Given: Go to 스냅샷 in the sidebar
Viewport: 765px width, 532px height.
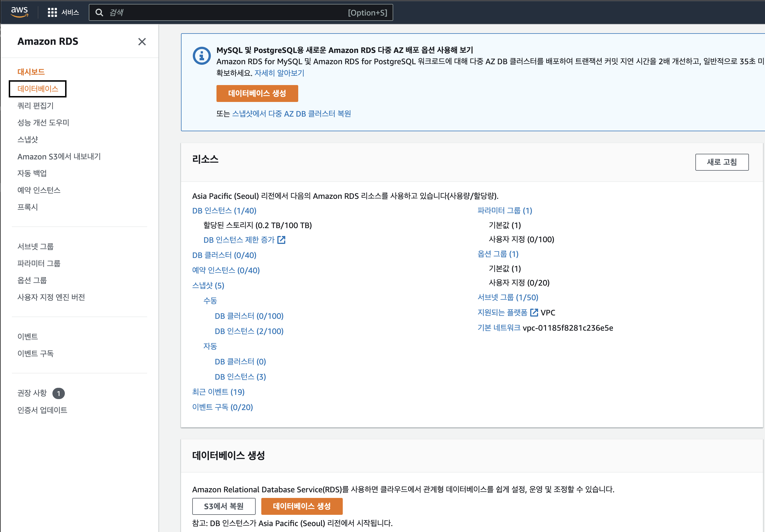Looking at the screenshot, I should pos(28,139).
